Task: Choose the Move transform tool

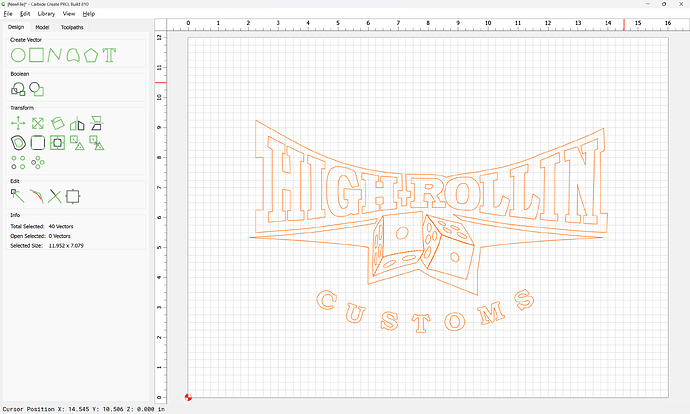Action: (x=18, y=123)
